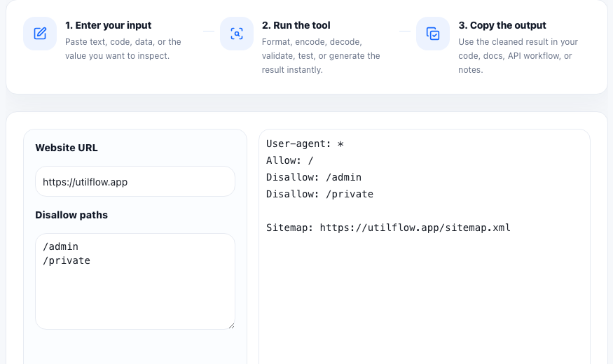Viewport: 613px width, 364px height.
Task: Click the 'Website URL' label
Action: 67,148
